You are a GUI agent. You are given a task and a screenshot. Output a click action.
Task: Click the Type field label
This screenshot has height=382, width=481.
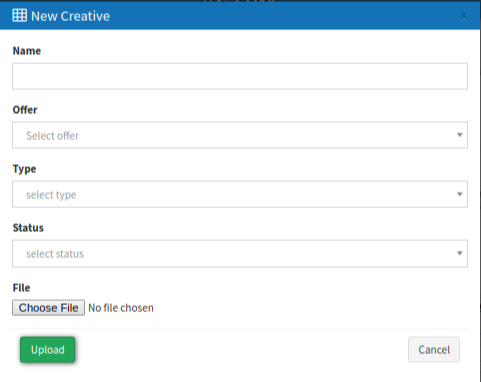click(24, 169)
